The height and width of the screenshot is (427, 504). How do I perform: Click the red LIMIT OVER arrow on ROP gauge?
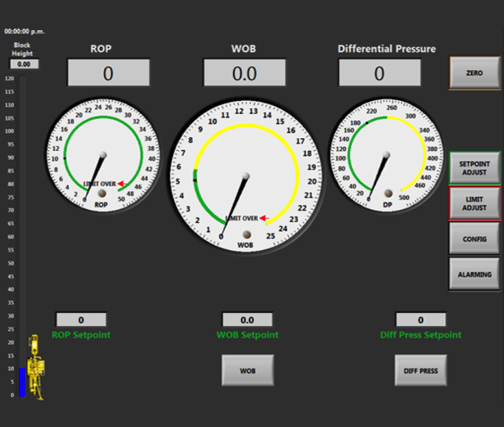pyautogui.click(x=120, y=184)
